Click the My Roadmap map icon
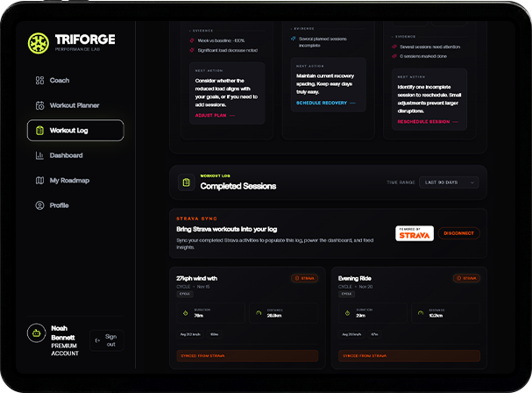This screenshot has width=532, height=393. click(40, 181)
